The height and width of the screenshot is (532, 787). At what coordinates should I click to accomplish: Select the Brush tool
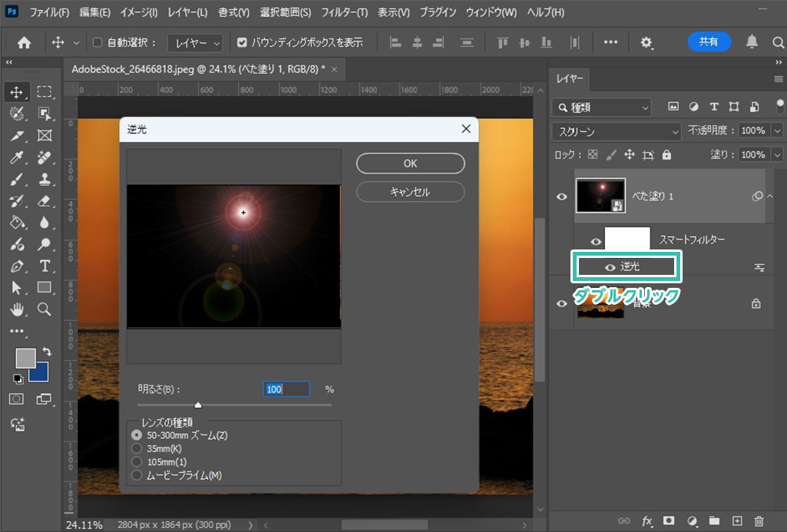point(17,180)
